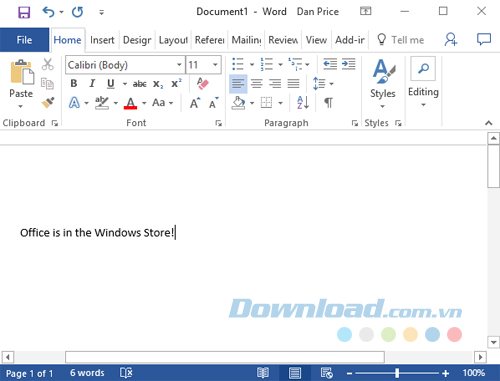Click the Tell me search box
Image resolution: width=500 pixels, height=381 pixels.
[401, 40]
